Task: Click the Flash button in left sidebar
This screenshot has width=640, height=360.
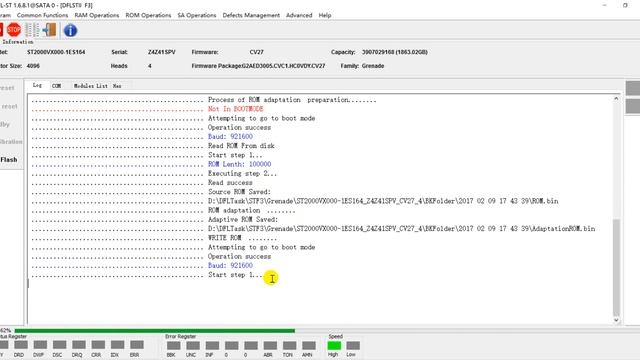Action: point(9,160)
